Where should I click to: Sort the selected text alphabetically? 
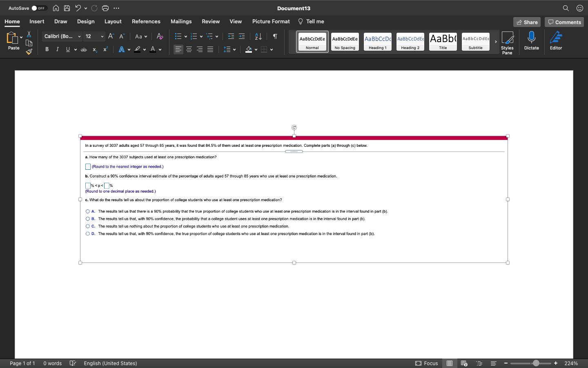(x=258, y=36)
